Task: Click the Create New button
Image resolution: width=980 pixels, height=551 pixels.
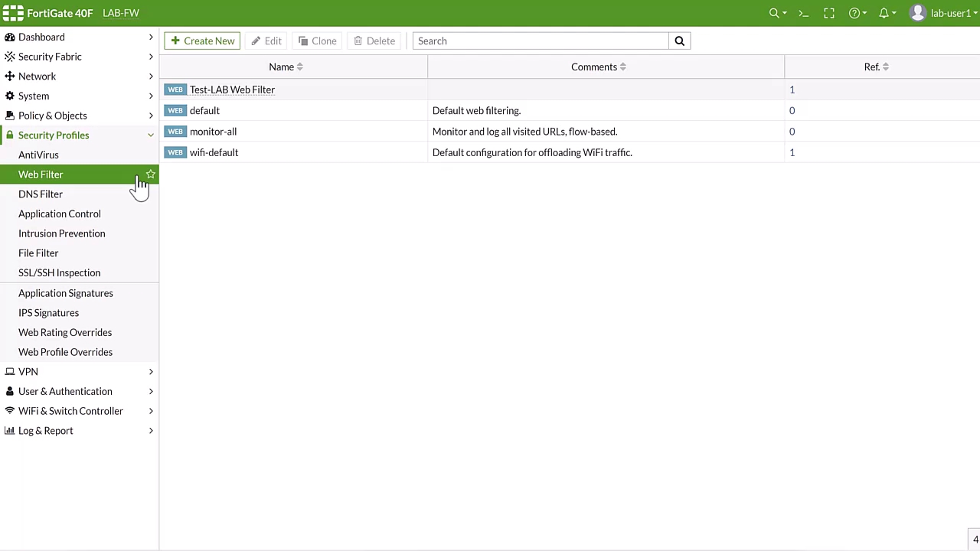Action: (202, 41)
